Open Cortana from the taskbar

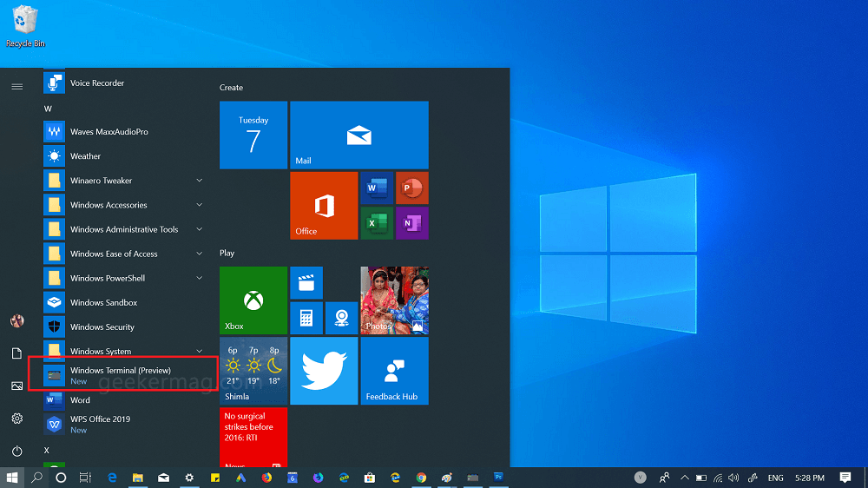[61, 478]
